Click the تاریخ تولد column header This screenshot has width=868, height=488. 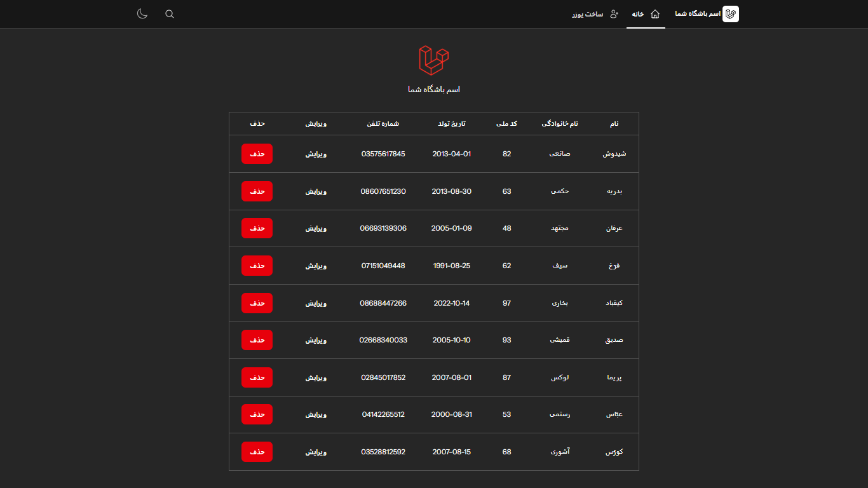[451, 124]
